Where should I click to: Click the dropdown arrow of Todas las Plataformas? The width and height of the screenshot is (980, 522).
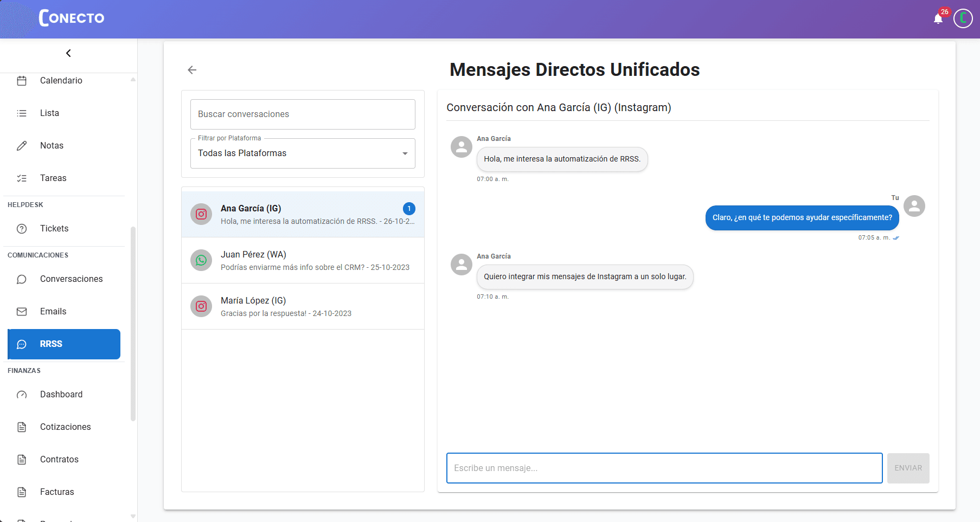tap(405, 153)
